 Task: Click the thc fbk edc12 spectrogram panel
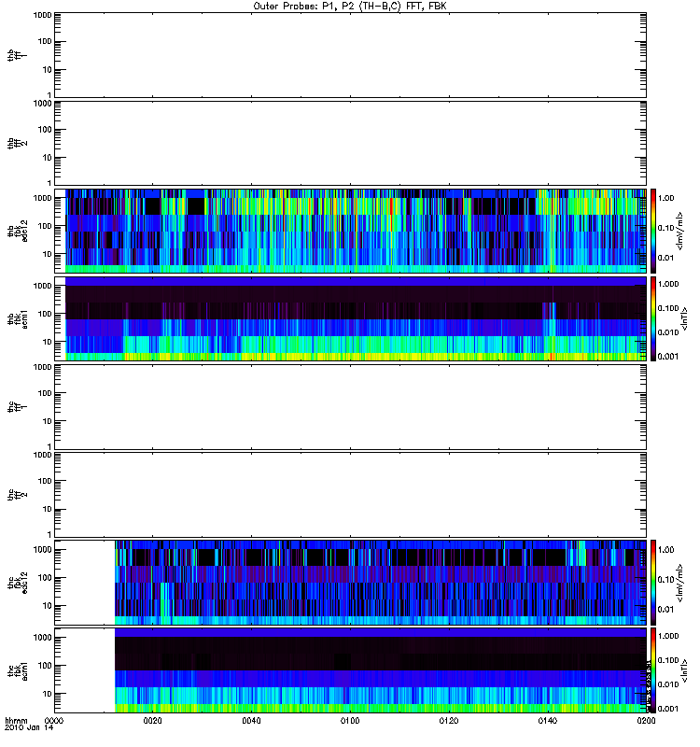coord(351,583)
